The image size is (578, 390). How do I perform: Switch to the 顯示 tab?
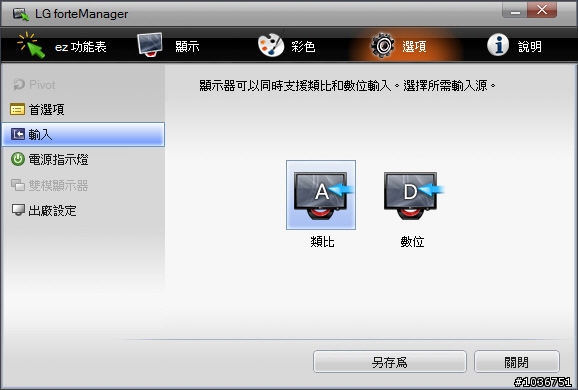[x=169, y=46]
